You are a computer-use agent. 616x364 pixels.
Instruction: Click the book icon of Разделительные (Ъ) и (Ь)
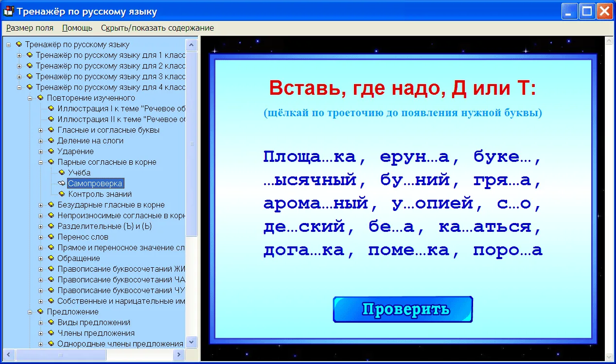pyautogui.click(x=51, y=226)
